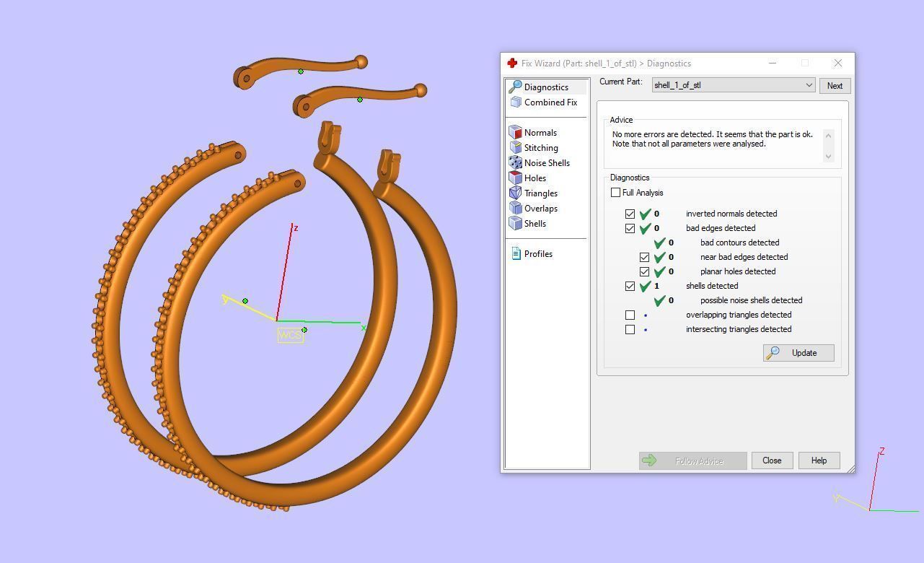Open the Current Part dropdown
The width and height of the screenshot is (924, 563).
(734, 85)
